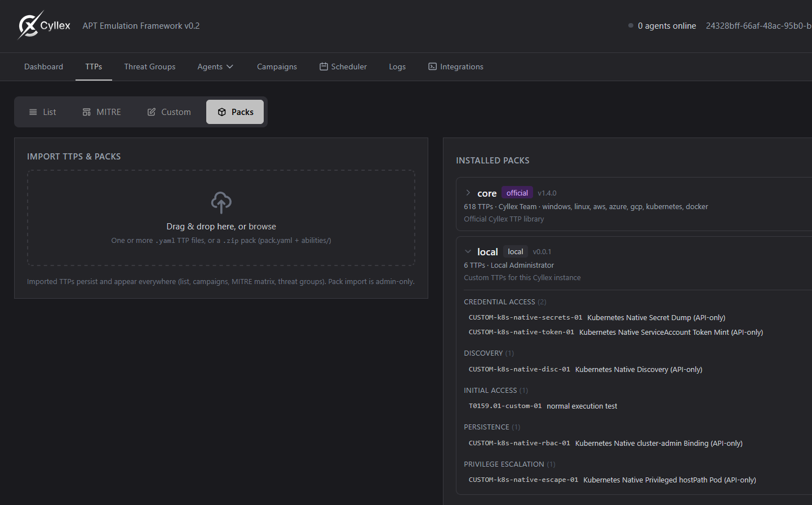Click the local pack name
The height and width of the screenshot is (505, 812).
point(487,252)
